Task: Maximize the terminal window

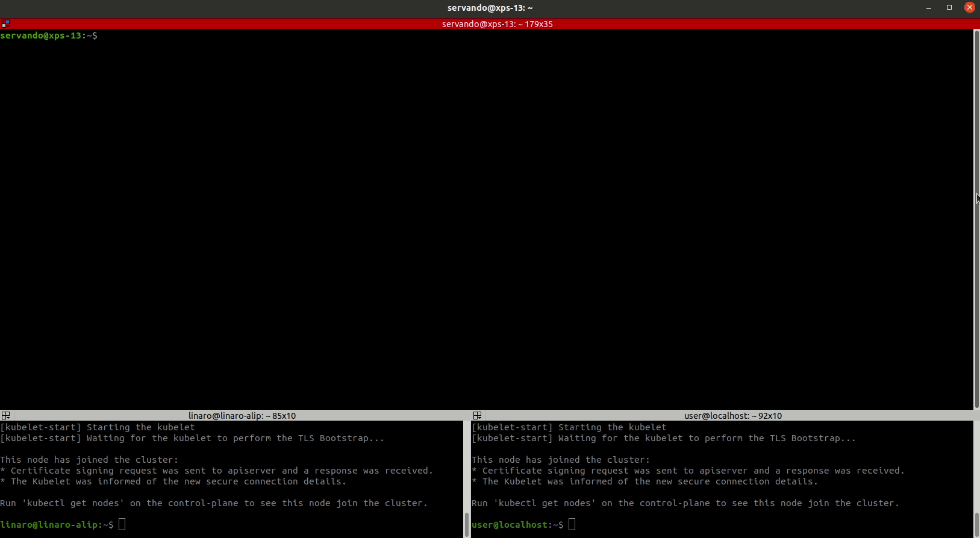Action: [949, 8]
